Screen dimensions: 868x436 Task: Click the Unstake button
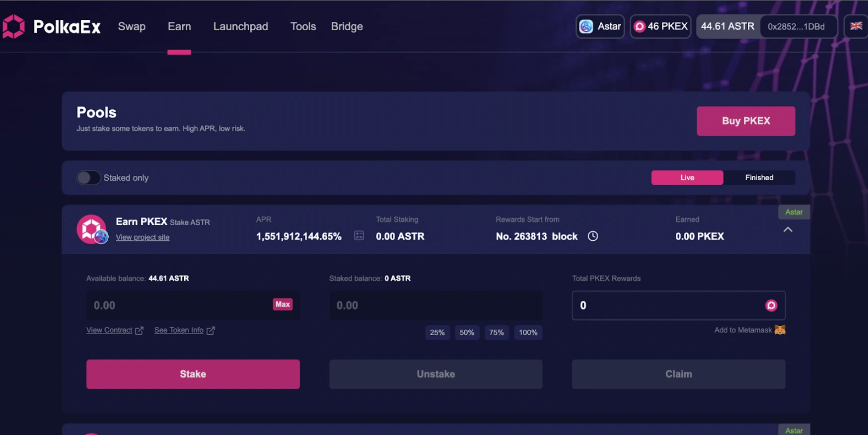[x=436, y=374]
